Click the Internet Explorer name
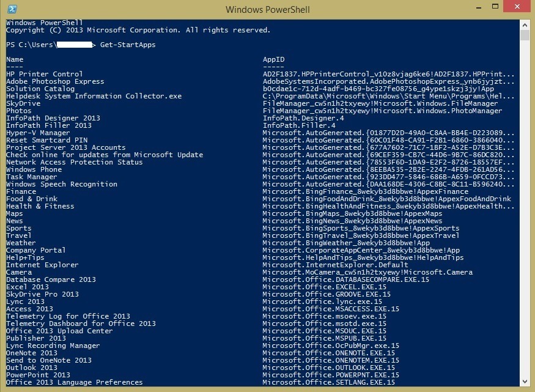 click(x=42, y=265)
